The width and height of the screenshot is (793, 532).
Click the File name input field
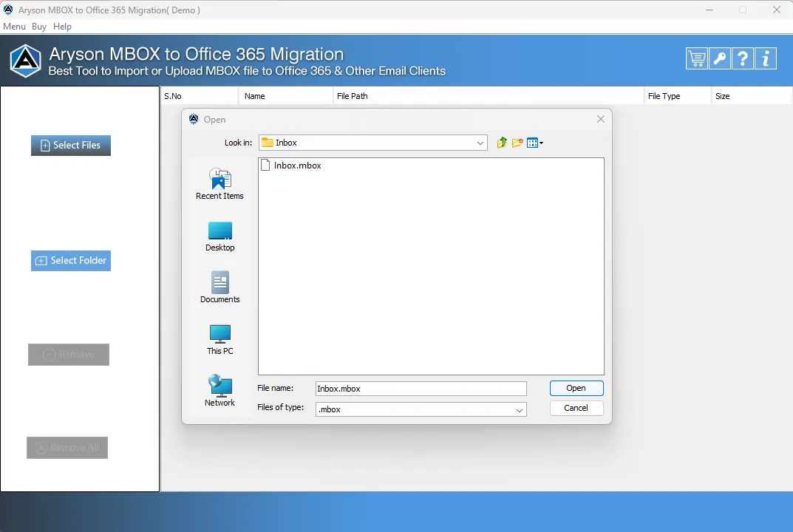[x=421, y=389]
